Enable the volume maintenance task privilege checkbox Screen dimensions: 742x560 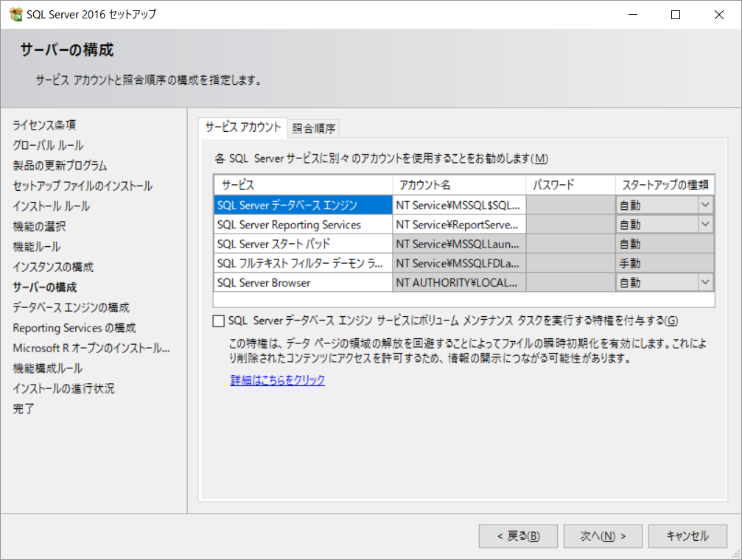pos(219,321)
